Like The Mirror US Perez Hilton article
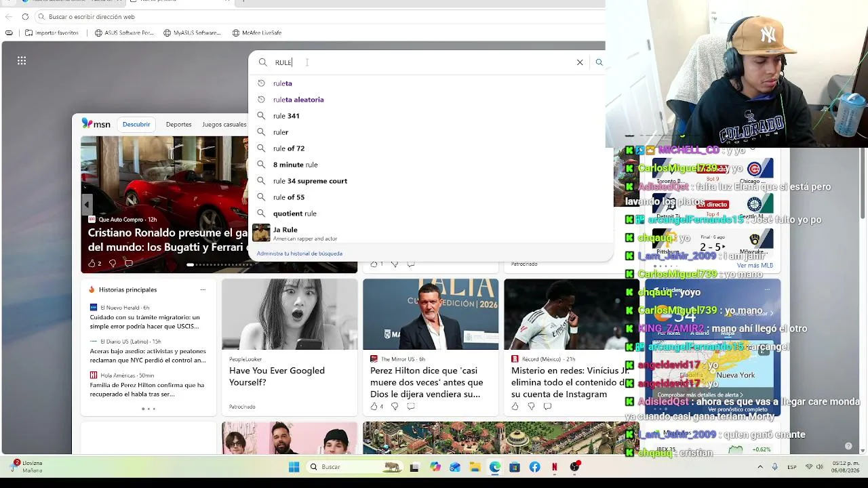The width and height of the screenshot is (868, 488). tap(374, 407)
